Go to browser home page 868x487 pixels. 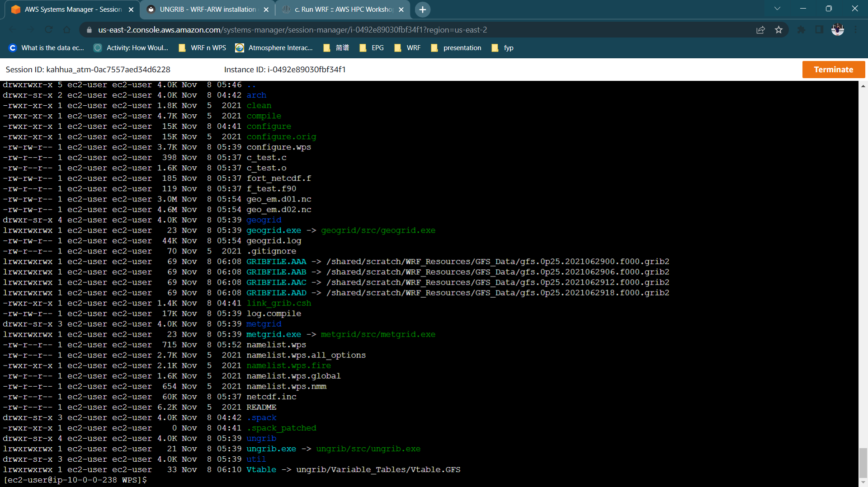[66, 30]
